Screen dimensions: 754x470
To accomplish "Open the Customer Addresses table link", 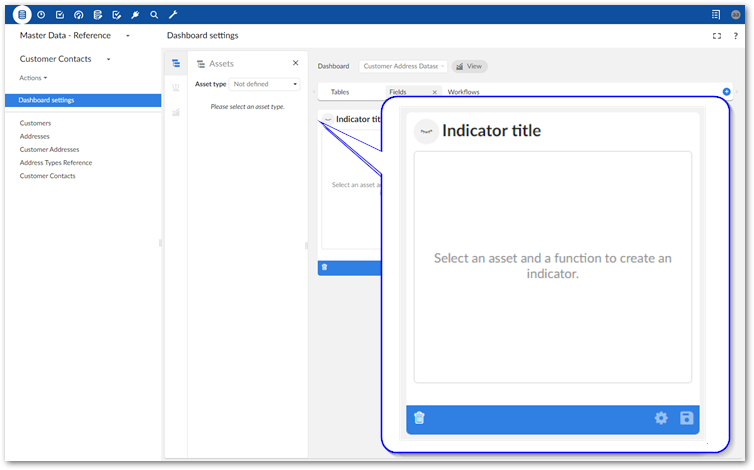I will 49,149.
